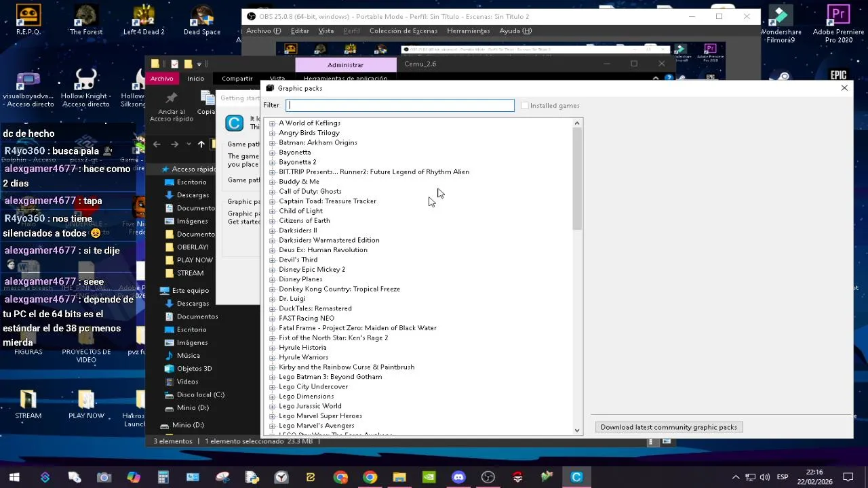Expand Donkey Kong Country: Tropical Freeze node

click(x=272, y=289)
